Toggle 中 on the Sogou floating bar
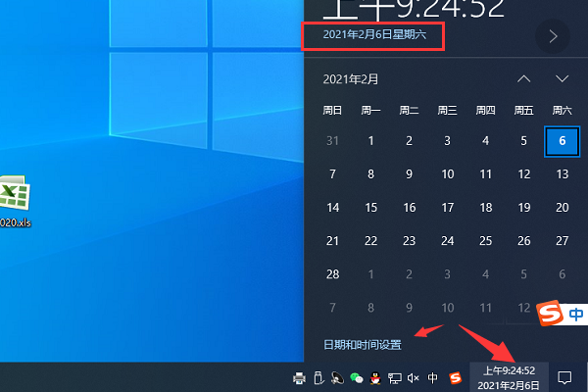Viewport: 588px width, 392px height. (x=576, y=314)
